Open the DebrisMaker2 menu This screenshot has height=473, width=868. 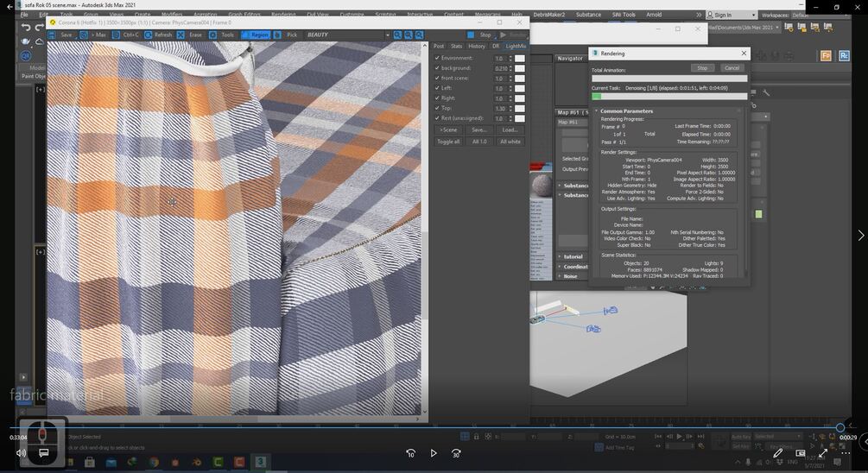coord(549,15)
